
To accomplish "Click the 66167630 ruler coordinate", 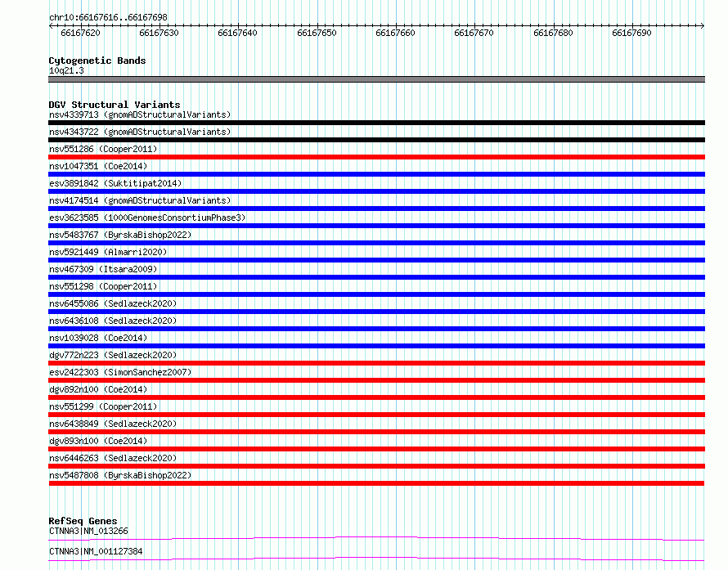I will click(159, 33).
